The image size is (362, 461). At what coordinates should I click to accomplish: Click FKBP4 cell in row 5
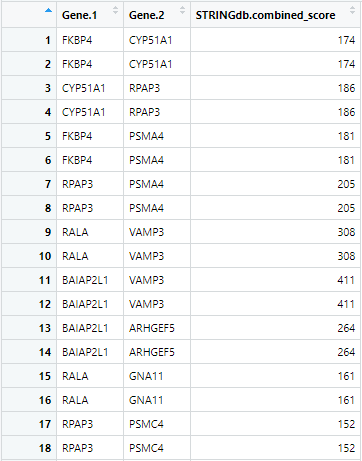(77, 136)
